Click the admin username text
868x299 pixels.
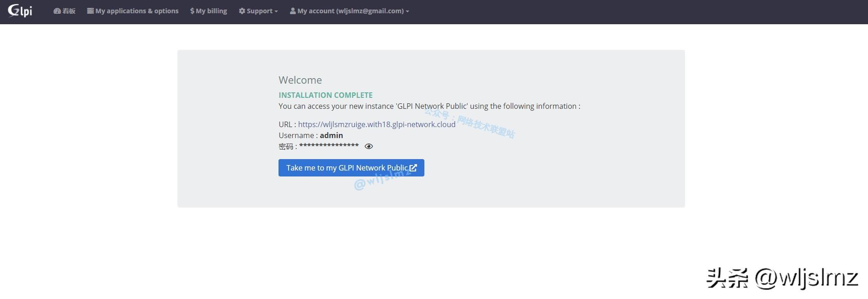[x=331, y=135]
